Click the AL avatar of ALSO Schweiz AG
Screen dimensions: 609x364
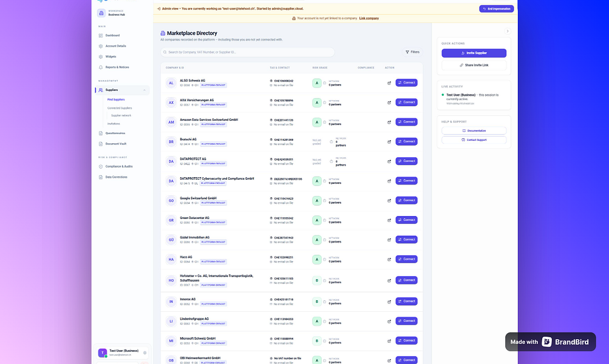coord(171,83)
